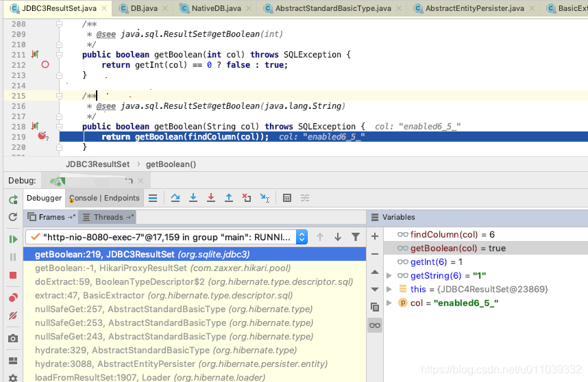Screen dimensions: 588x382
Task: Click Step Over button in debugger toolbar
Action: 175,198
